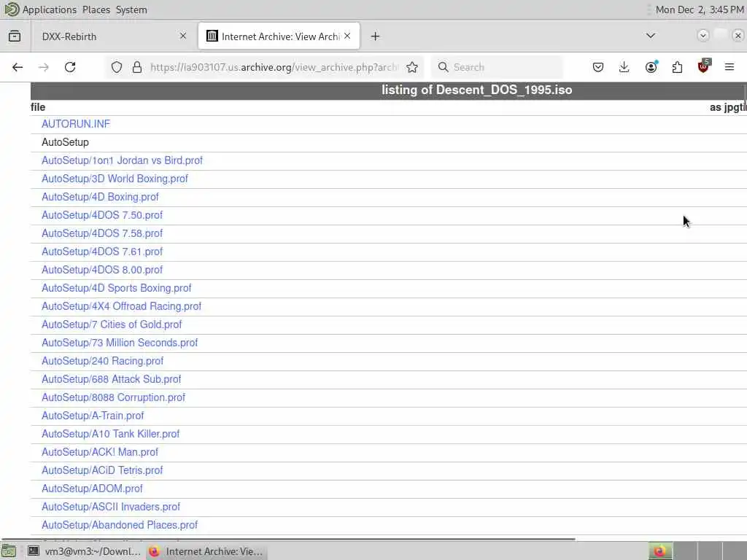Click the forward navigation arrow

pyautogui.click(x=43, y=67)
